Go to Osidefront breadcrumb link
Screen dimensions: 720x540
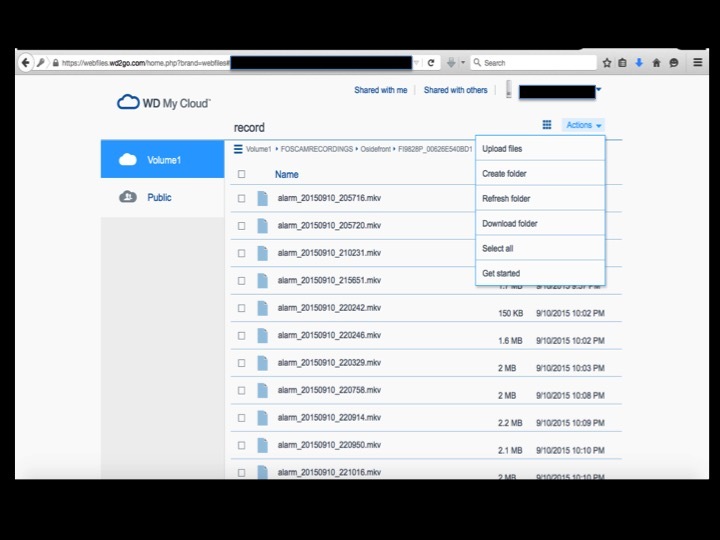click(x=375, y=149)
